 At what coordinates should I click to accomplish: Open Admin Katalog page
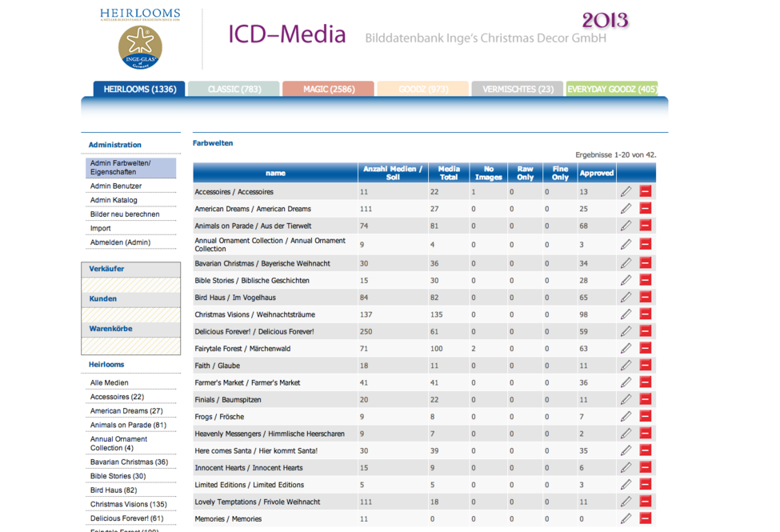click(114, 200)
